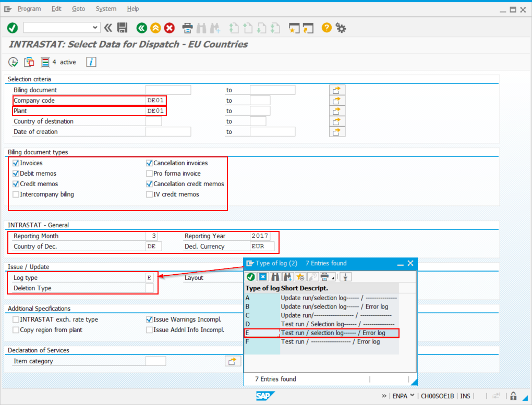Click the yellow Help question icon
Screen dimensions: 532x405
(x=327, y=28)
